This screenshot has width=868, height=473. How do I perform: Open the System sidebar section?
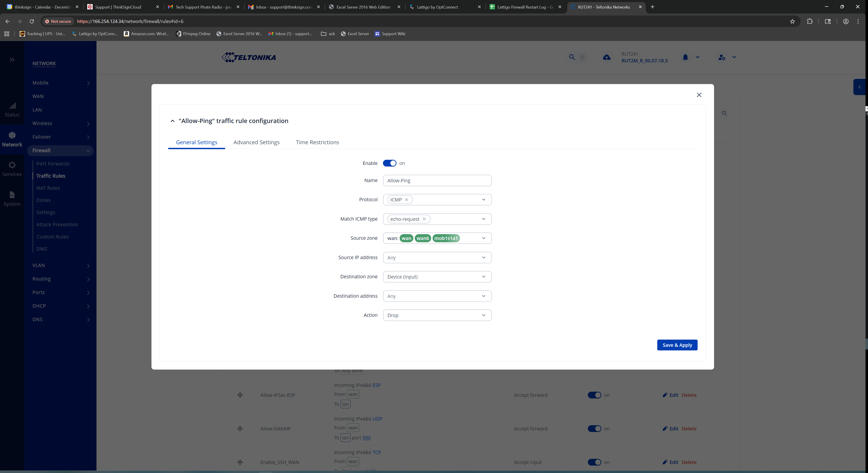[x=12, y=199]
